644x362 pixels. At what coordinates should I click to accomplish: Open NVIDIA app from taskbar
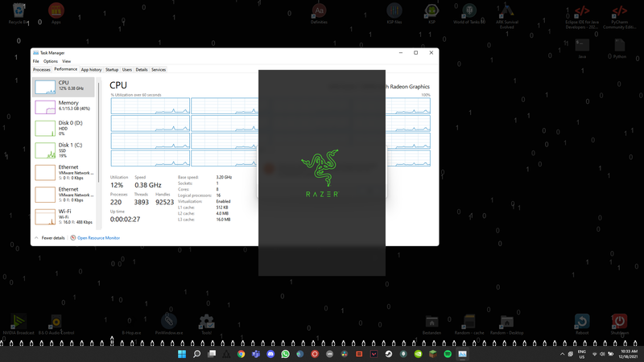coord(418,354)
